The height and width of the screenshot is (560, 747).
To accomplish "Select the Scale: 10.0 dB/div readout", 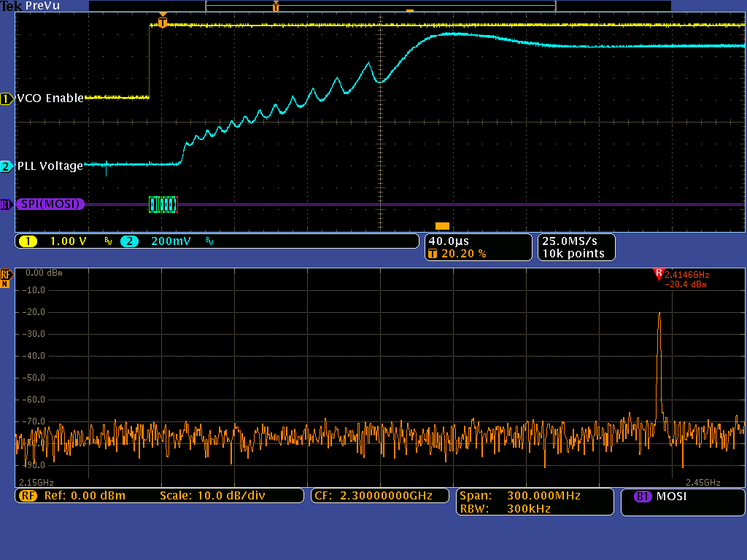I will point(212,496).
